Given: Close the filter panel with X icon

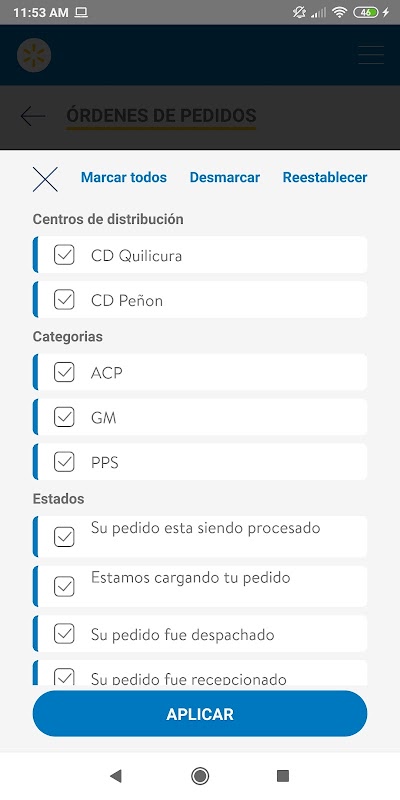Looking at the screenshot, I should [x=45, y=180].
